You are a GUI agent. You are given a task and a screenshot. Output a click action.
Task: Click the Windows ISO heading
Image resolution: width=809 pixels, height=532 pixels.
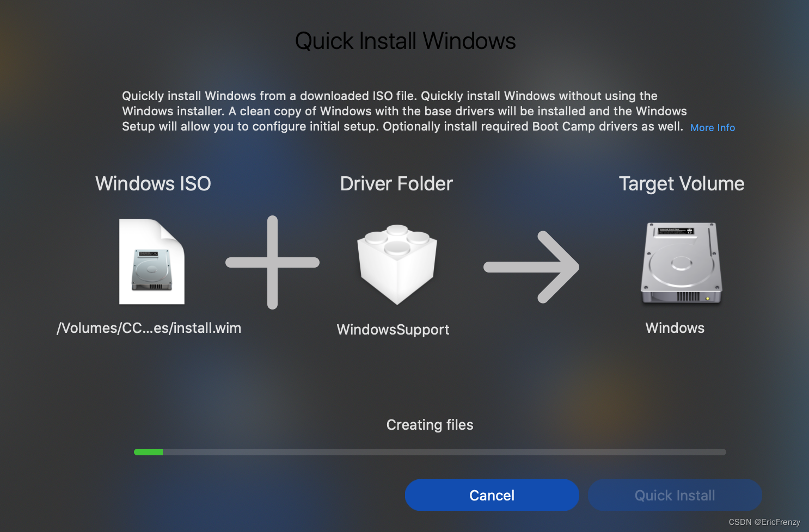tap(153, 184)
